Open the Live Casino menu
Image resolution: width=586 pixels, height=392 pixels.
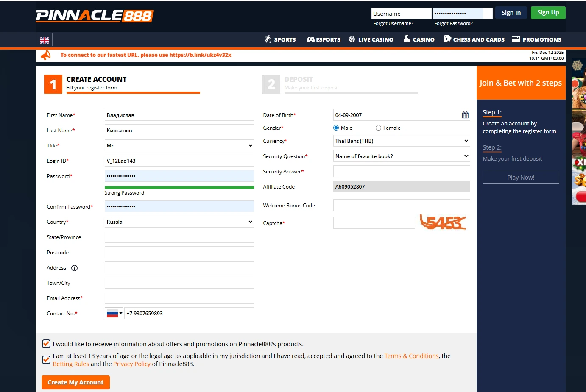(371, 39)
